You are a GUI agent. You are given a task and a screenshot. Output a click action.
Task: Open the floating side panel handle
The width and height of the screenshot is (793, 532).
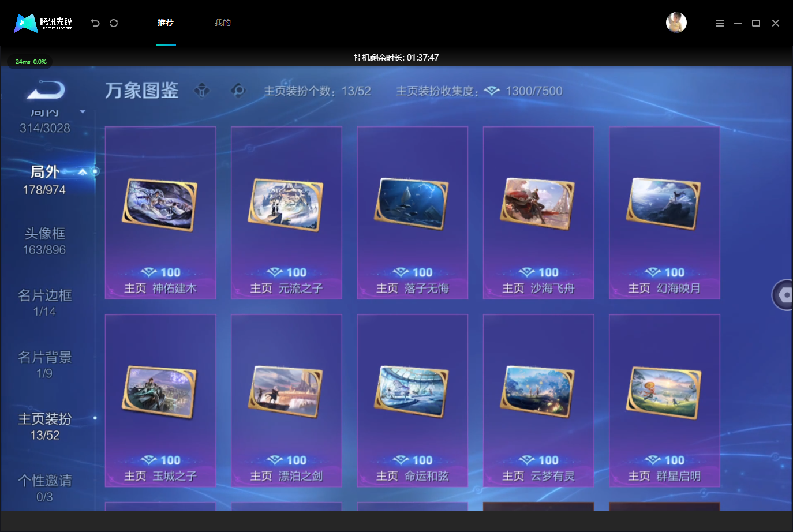(783, 295)
